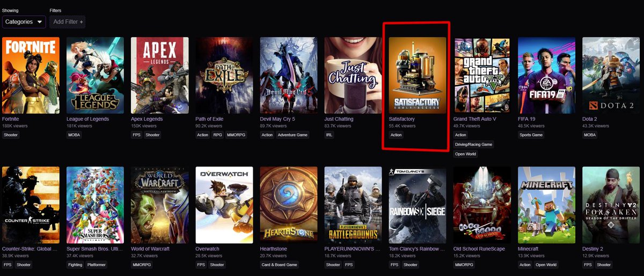The height and width of the screenshot is (276, 644).
Task: Select the MMORPG tag under Path of Exile
Action: click(235, 135)
